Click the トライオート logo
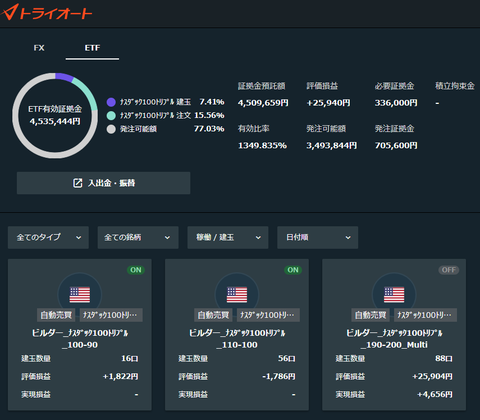Image resolution: width=480 pixels, height=420 pixels. coord(47,13)
